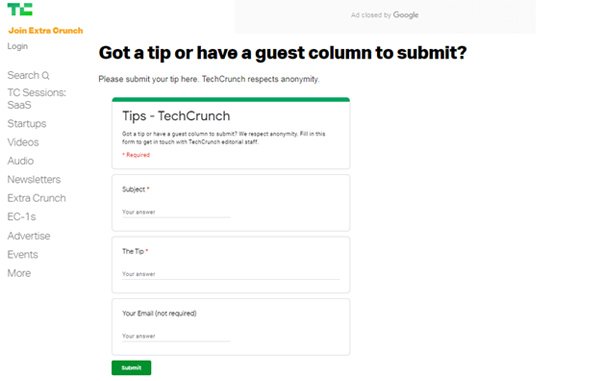Open the Events section
The height and width of the screenshot is (381, 600).
(23, 254)
